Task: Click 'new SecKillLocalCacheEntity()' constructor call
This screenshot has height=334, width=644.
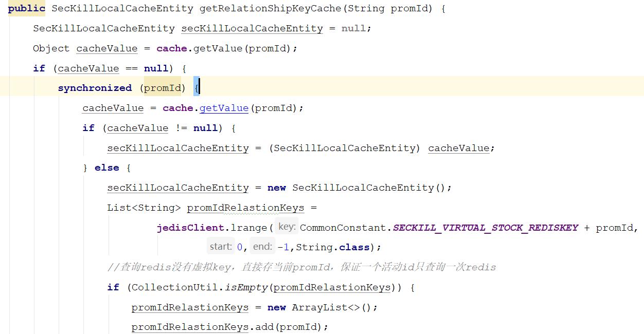Action: click(357, 188)
